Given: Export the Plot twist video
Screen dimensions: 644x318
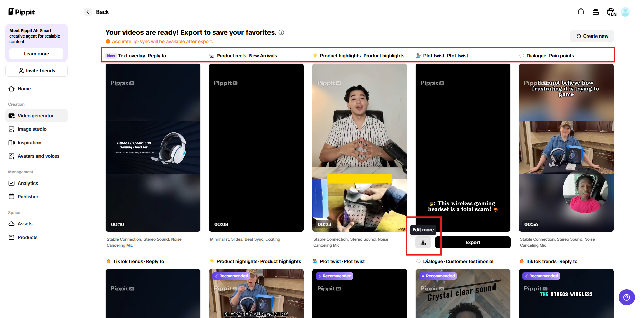Looking at the screenshot, I should point(473,242).
